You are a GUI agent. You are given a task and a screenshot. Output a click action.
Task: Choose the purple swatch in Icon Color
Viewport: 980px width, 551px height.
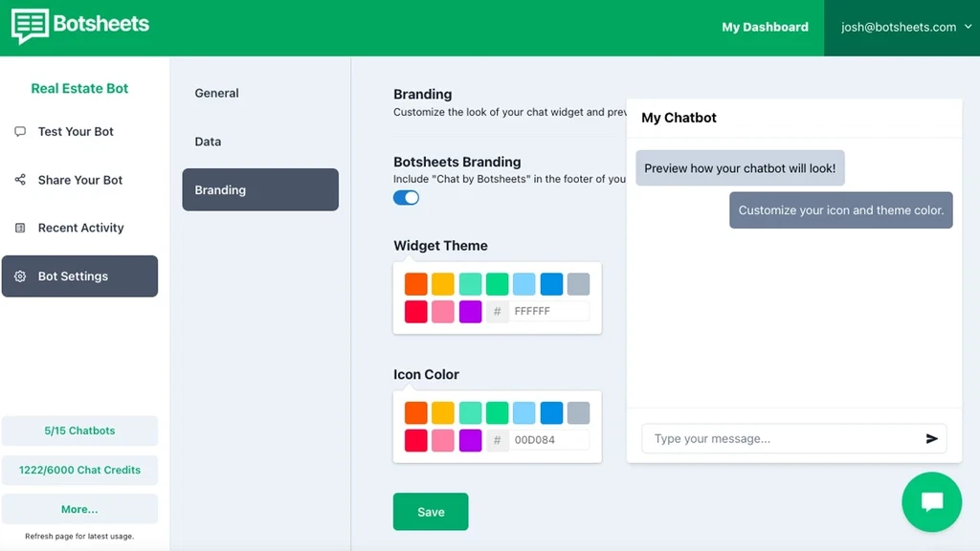470,440
